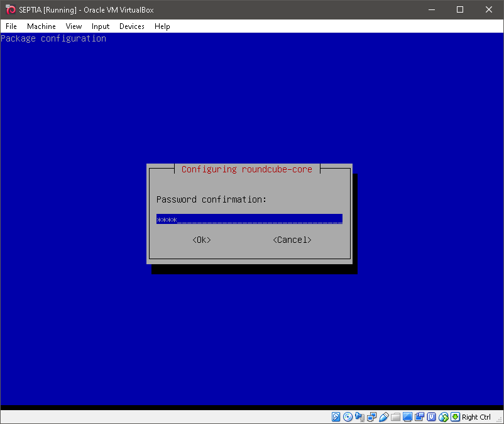
Task: Close the SEPTIA VM window
Action: click(x=488, y=9)
